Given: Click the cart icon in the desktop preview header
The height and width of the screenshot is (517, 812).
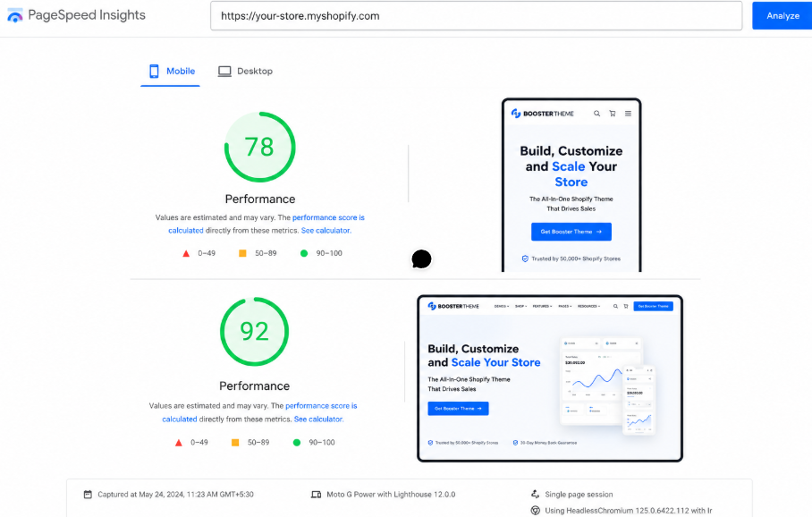Looking at the screenshot, I should [x=626, y=306].
